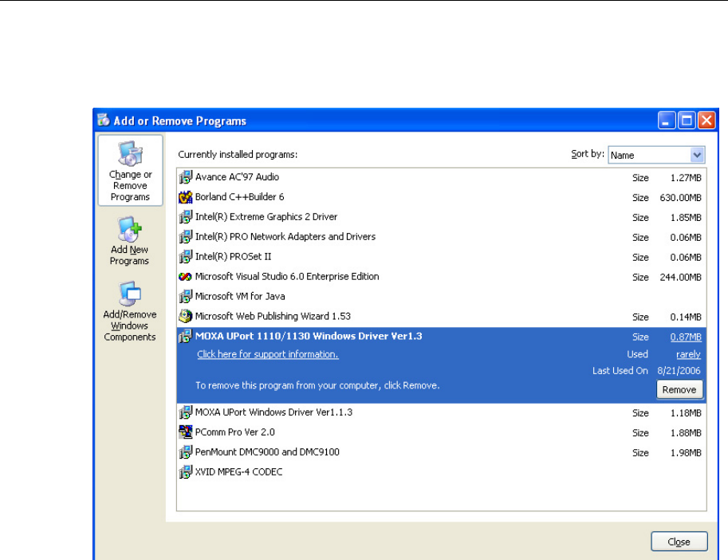Maximize the Add or Remove Programs window
Screen dimensions: 728x560
pyautogui.click(x=687, y=121)
